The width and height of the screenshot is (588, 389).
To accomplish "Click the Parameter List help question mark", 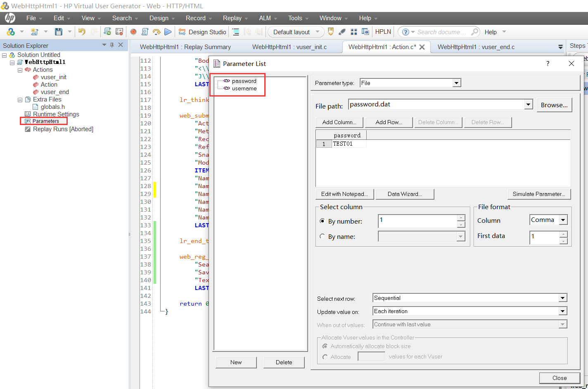I will coord(548,64).
